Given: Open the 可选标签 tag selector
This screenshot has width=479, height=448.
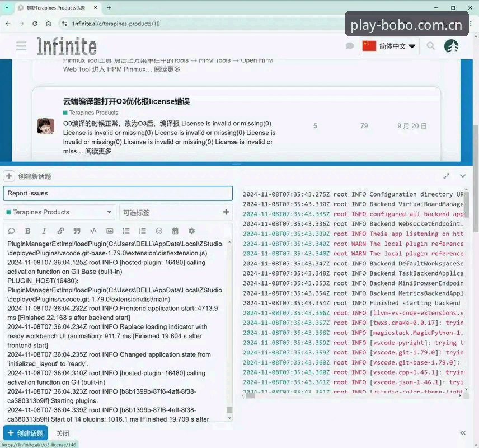Looking at the screenshot, I should [x=176, y=212].
